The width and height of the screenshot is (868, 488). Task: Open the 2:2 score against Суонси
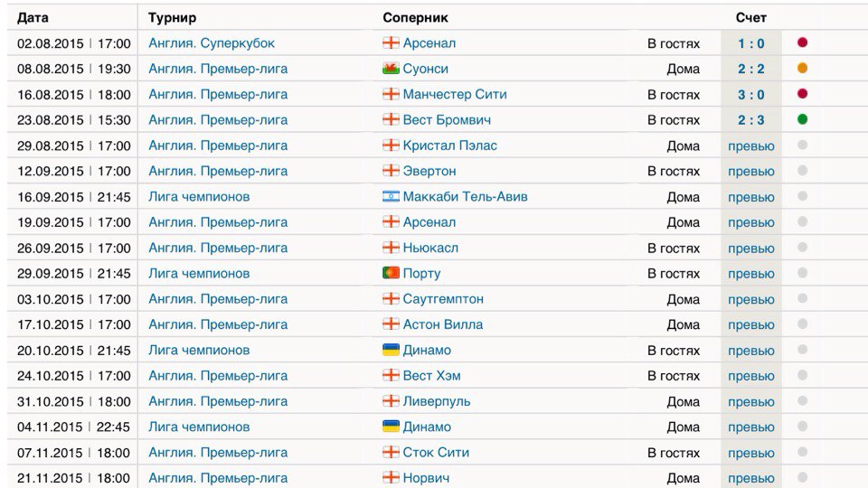pyautogui.click(x=750, y=69)
